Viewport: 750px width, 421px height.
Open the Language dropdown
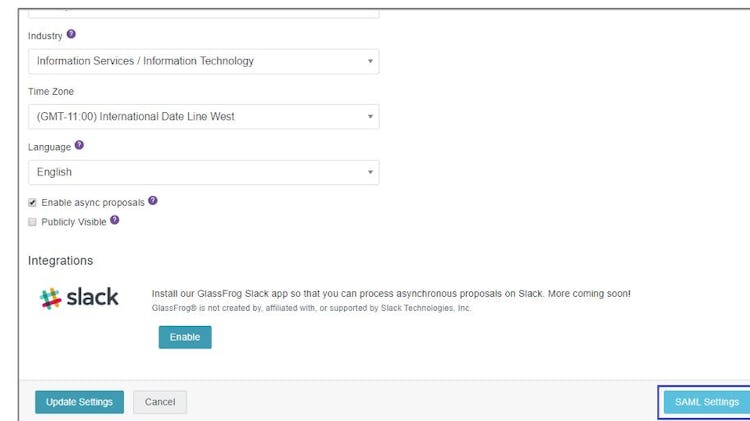pos(203,172)
